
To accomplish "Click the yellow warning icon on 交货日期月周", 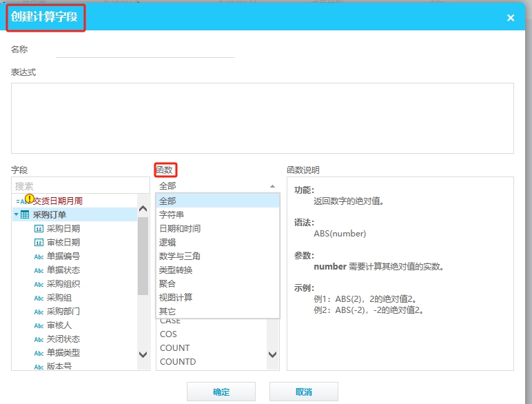I will pyautogui.click(x=30, y=199).
